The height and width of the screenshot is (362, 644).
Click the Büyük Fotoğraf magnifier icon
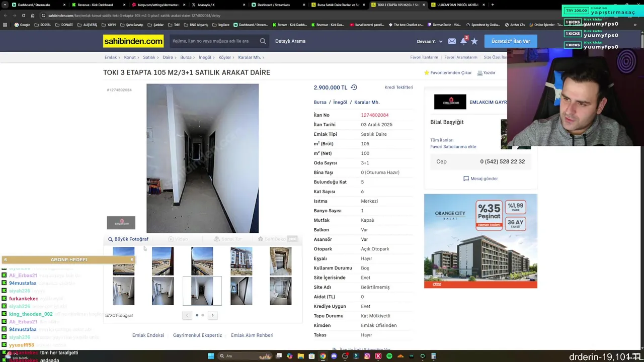(110, 239)
